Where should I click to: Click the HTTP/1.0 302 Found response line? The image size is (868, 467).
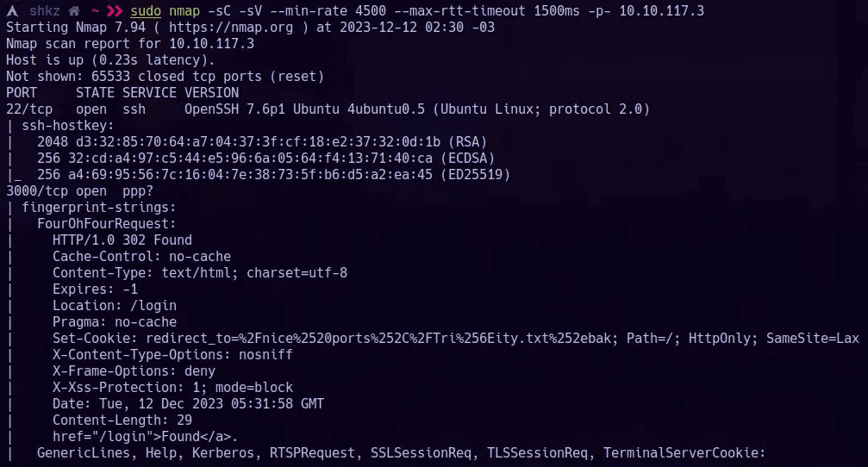coord(122,240)
